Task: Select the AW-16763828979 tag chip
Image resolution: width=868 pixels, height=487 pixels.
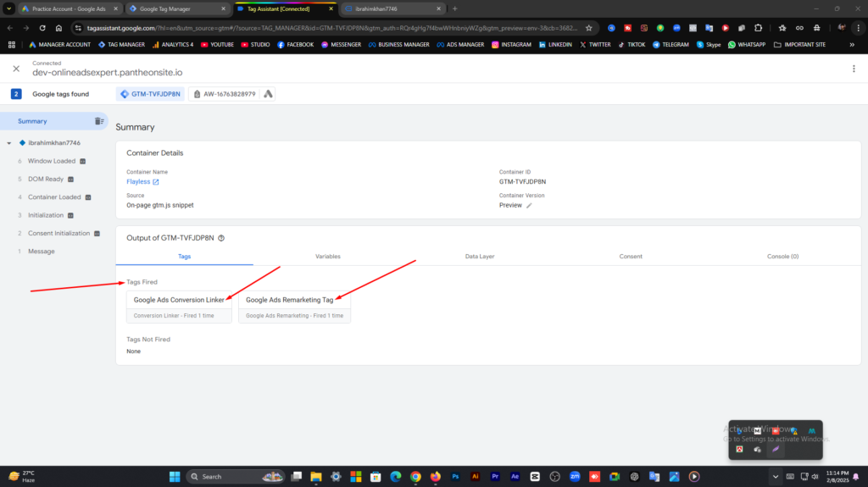Action: point(225,94)
